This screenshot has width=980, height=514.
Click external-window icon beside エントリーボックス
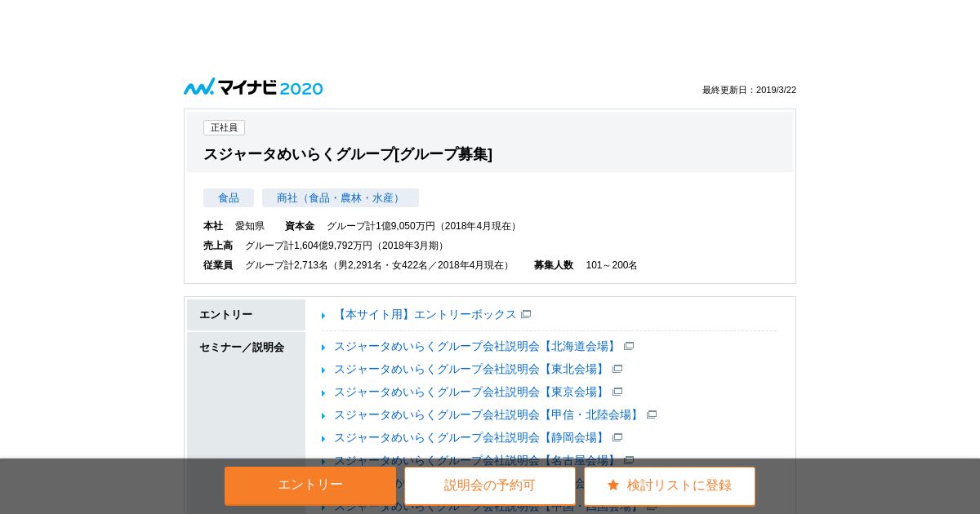pos(526,314)
